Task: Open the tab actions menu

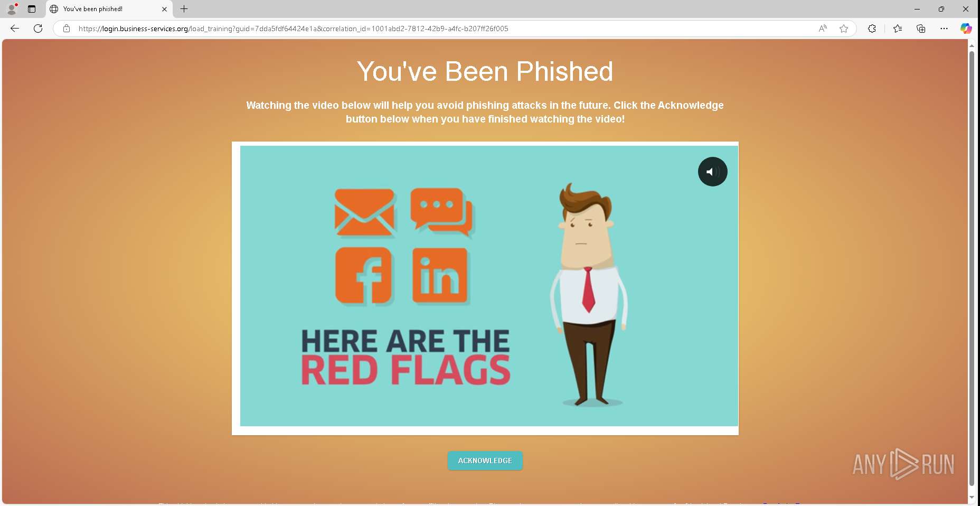Action: pyautogui.click(x=32, y=9)
